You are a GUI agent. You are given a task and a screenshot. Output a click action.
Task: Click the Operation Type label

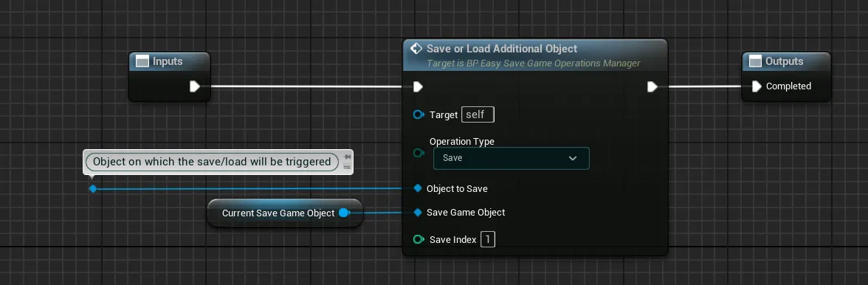click(462, 141)
